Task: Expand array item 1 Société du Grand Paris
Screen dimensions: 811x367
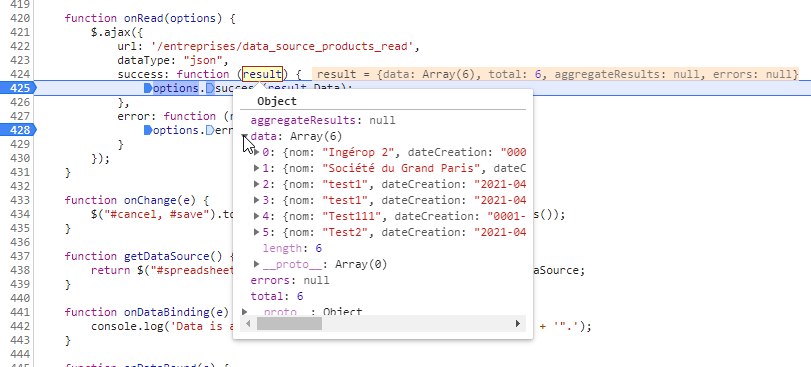Action: [x=257, y=169]
